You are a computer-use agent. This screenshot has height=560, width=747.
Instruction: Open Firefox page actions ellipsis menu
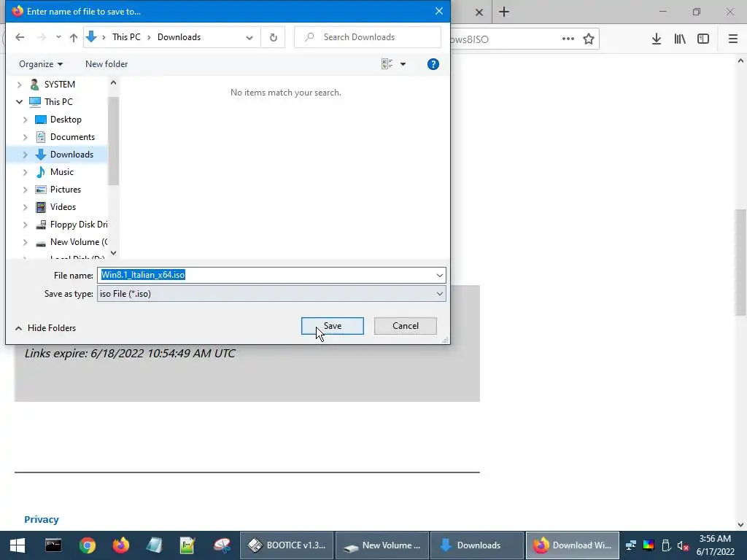pos(568,39)
